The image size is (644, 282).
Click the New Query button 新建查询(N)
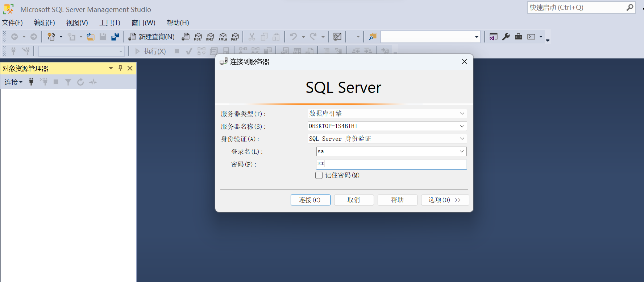point(152,37)
